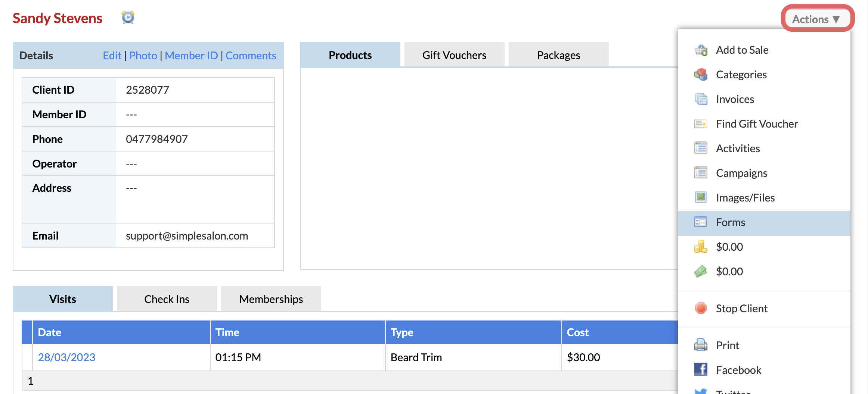The image size is (868, 394).
Task: Choose Activities in the Actions menu
Action: tap(738, 148)
